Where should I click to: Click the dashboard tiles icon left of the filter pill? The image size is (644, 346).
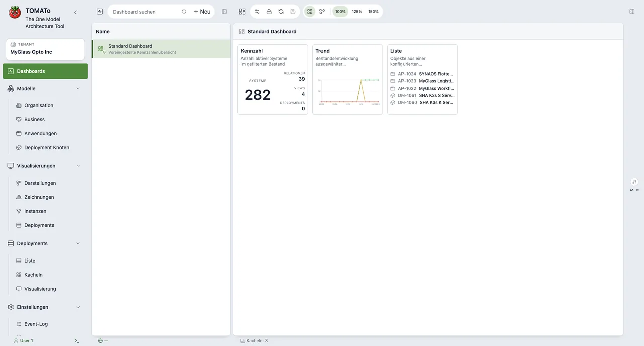[242, 11]
